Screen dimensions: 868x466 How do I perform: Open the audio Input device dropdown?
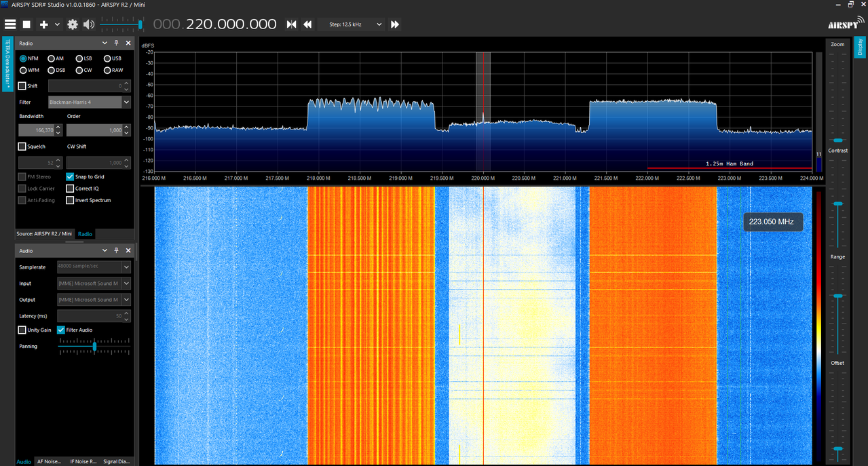click(x=94, y=284)
